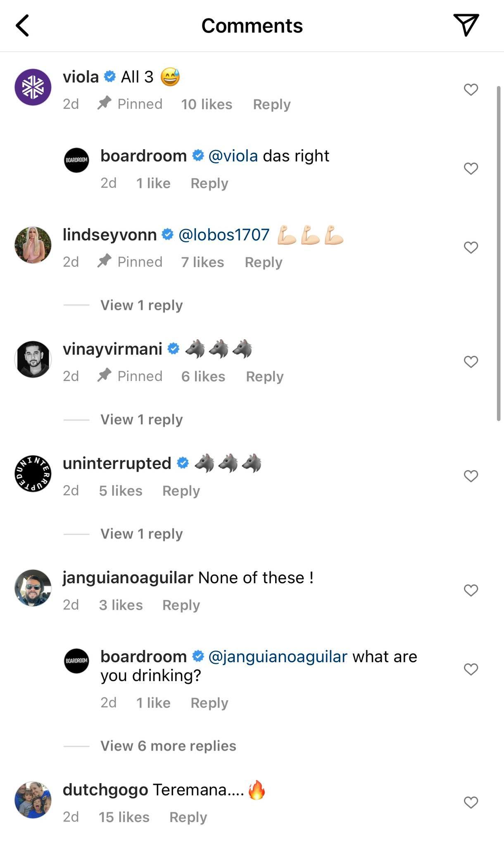View the '10 likes' on viola's comment

(x=207, y=105)
